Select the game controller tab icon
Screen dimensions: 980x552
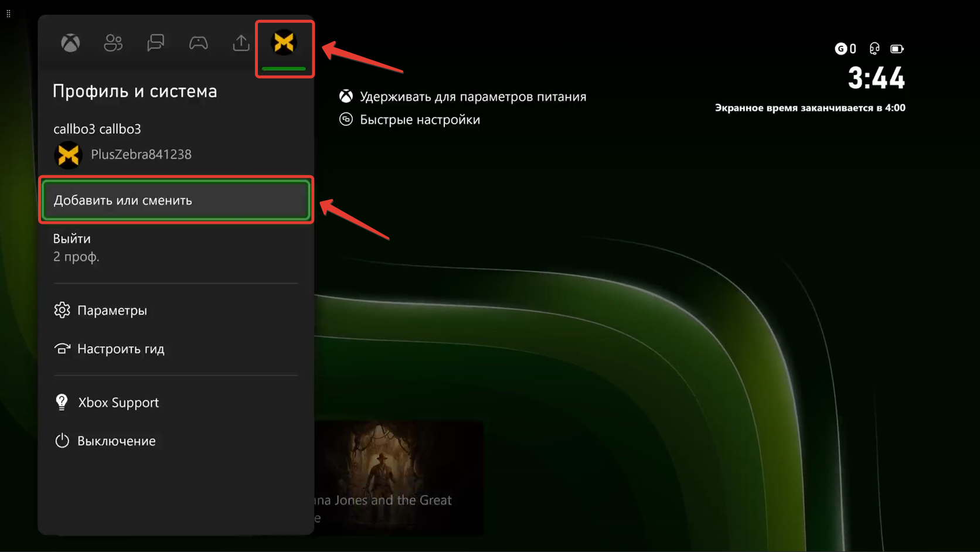tap(199, 43)
